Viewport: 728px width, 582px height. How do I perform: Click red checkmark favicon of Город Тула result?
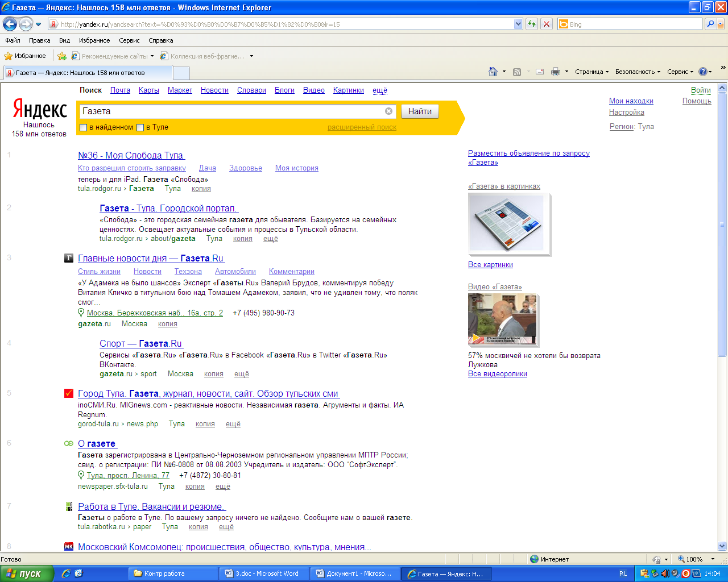tap(69, 393)
